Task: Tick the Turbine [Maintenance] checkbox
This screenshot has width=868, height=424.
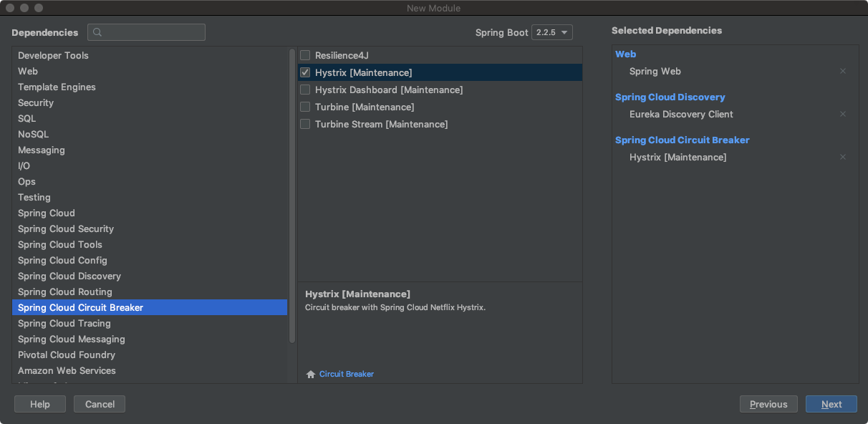Action: point(305,107)
